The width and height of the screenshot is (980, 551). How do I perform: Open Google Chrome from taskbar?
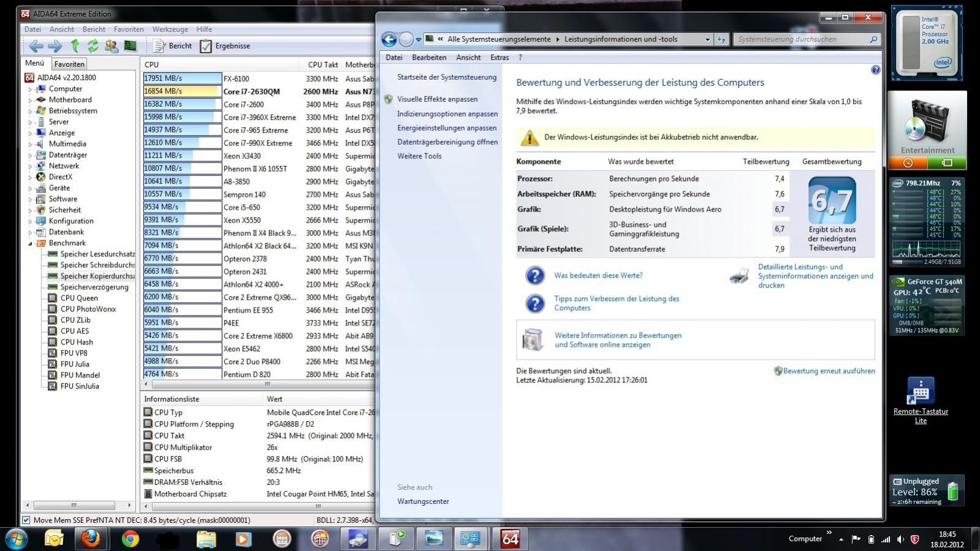click(130, 539)
